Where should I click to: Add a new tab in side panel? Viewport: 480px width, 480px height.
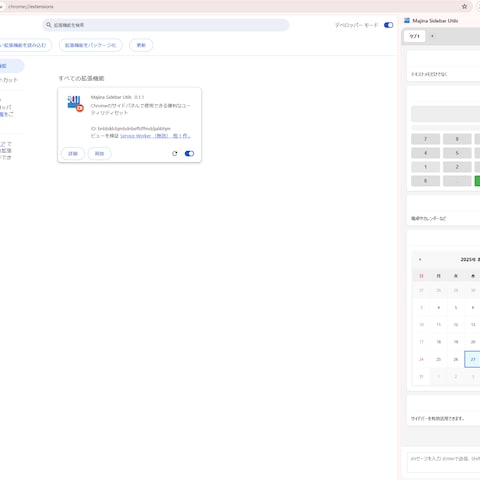click(432, 36)
